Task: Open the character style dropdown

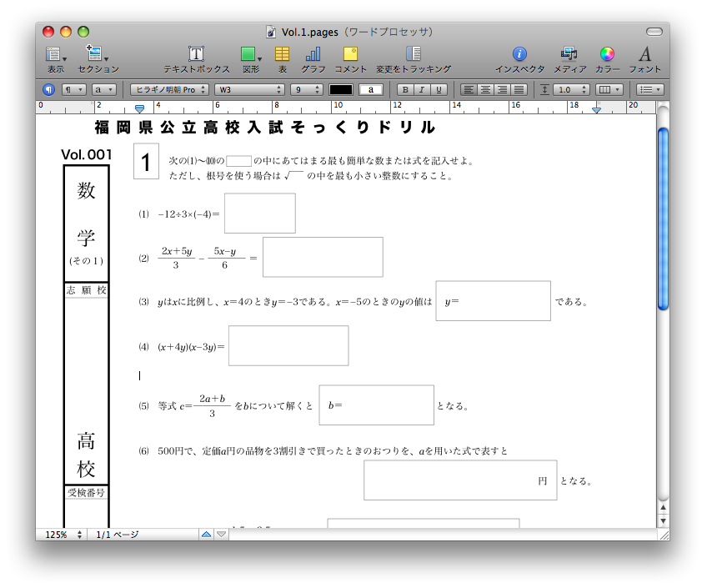Action: tap(104, 90)
